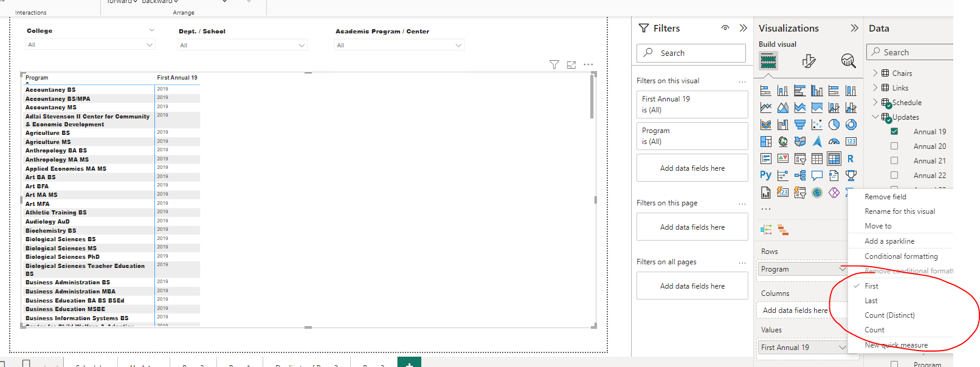Choose the scatter chart visual
The width and height of the screenshot is (980, 367).
(817, 125)
